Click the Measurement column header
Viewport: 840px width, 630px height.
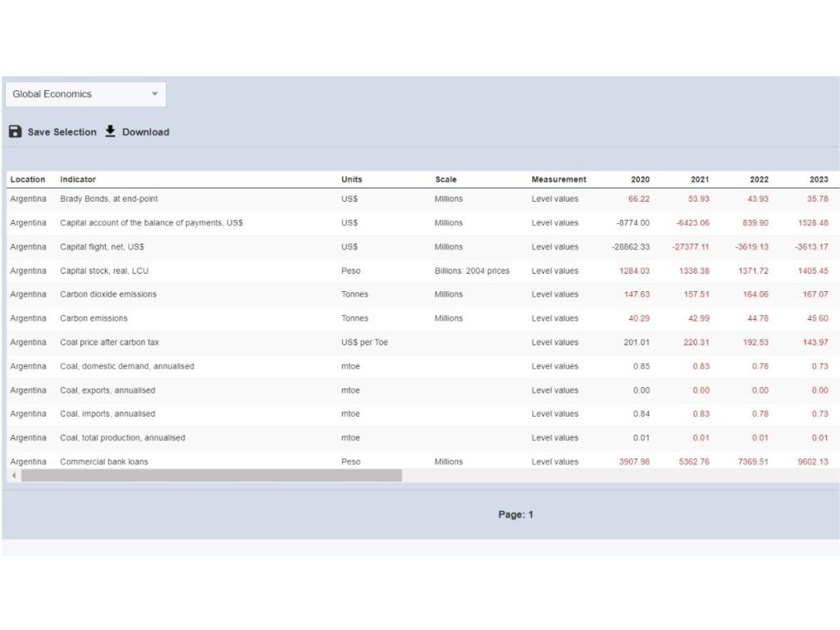559,180
